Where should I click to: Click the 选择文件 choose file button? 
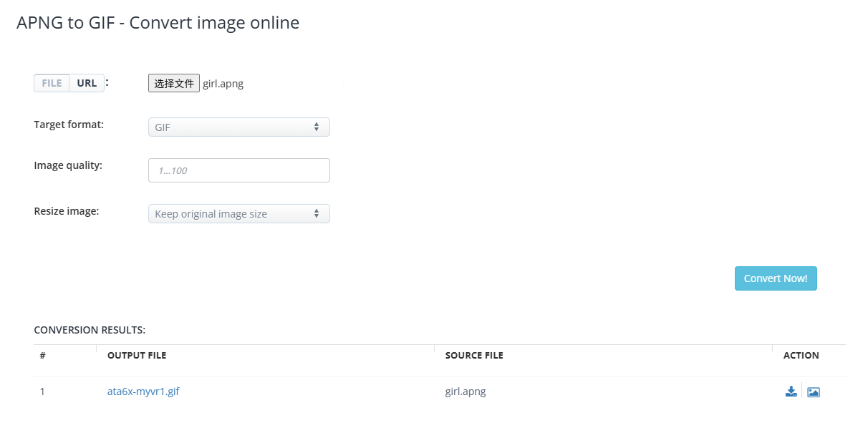click(x=174, y=84)
